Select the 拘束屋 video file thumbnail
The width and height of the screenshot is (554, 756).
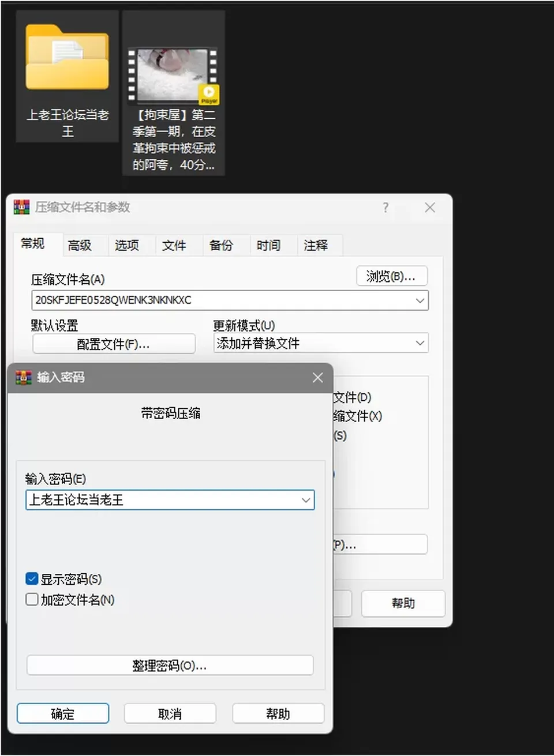173,76
